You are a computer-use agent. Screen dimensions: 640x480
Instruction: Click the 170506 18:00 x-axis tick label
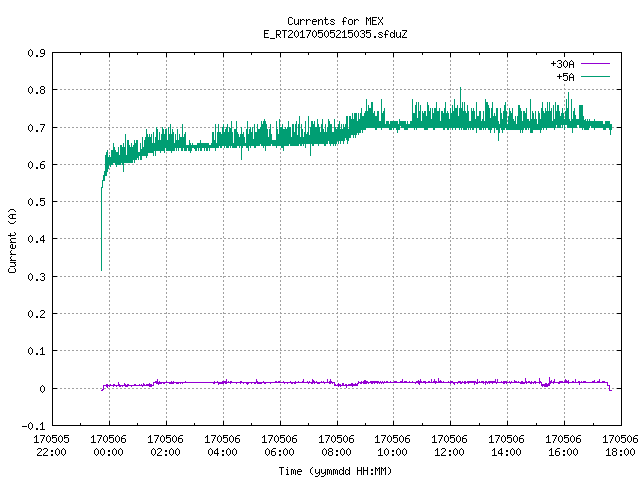pyautogui.click(x=620, y=445)
